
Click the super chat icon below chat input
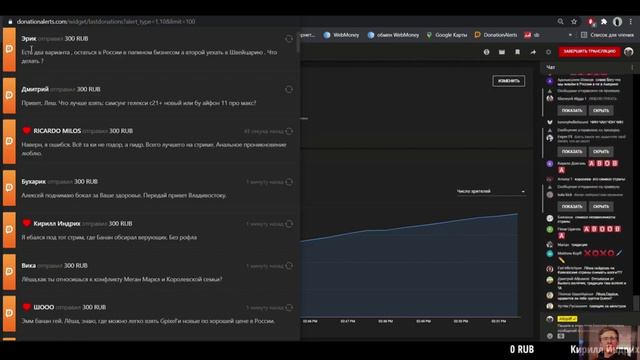point(561,336)
